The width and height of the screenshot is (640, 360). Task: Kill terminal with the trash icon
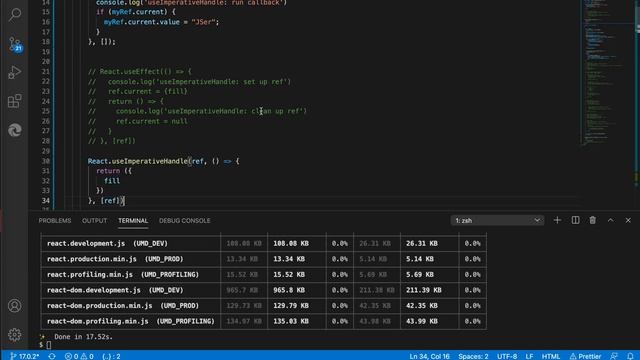[593, 220]
